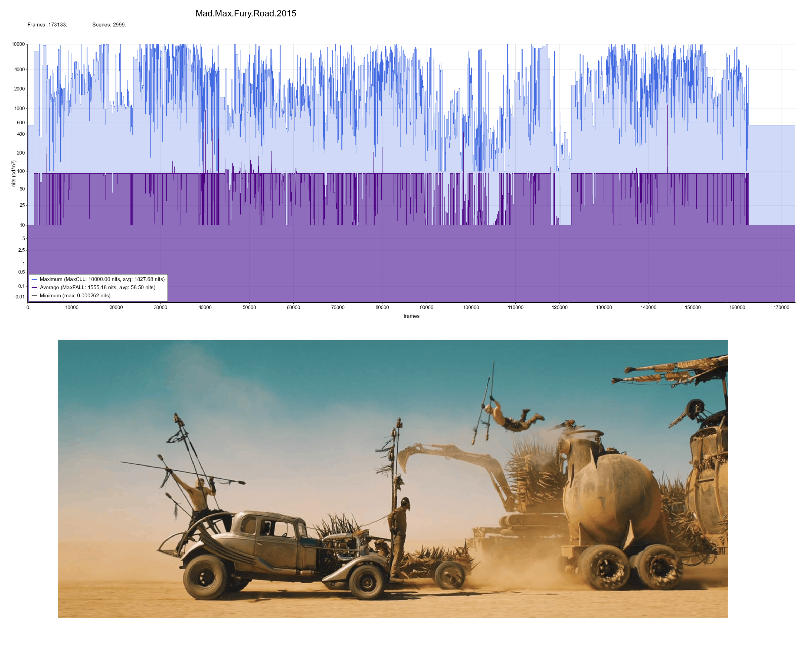812x650 pixels.
Task: Click the 120000 x-axis tick label
Action: tap(560, 307)
